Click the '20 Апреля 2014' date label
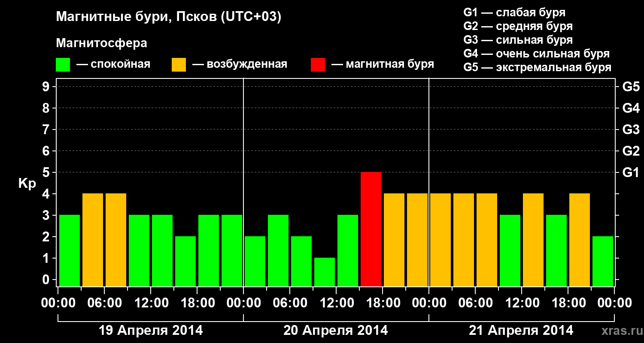 [336, 330]
